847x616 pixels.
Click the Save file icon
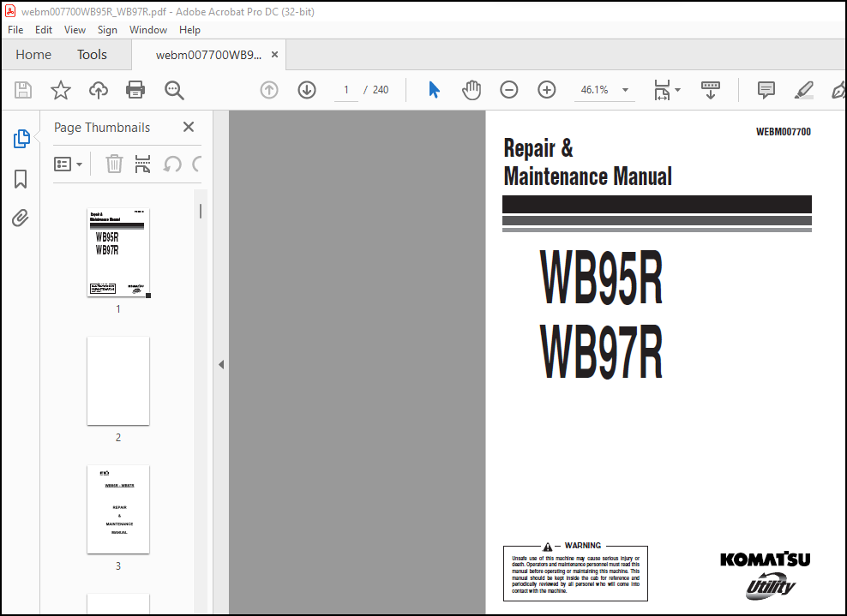click(22, 90)
